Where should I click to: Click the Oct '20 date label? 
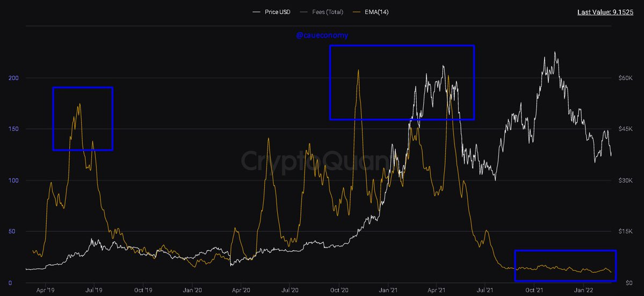pos(339,290)
